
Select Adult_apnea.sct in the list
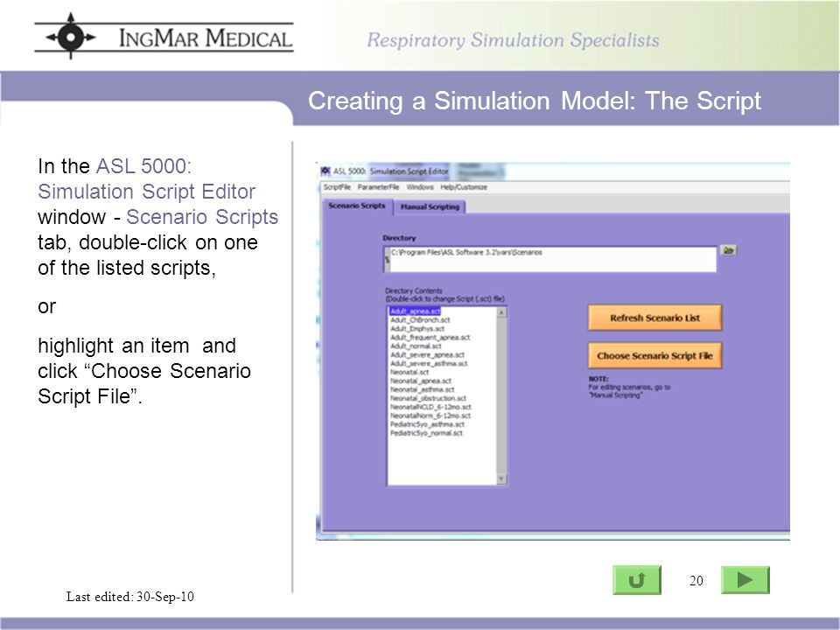click(415, 311)
